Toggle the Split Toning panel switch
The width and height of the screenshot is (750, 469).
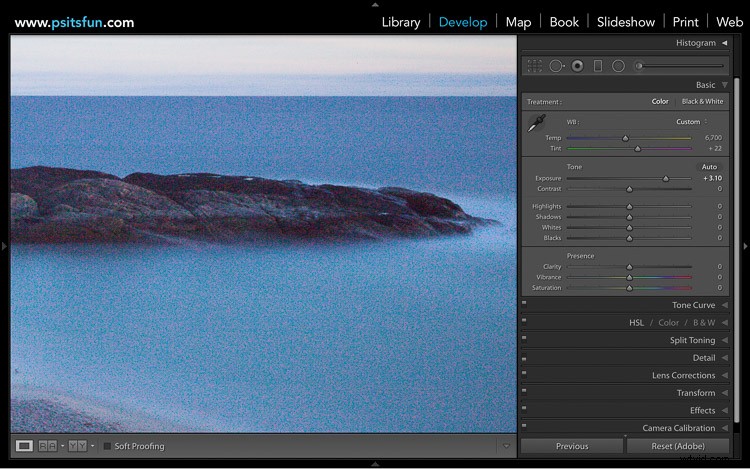(524, 338)
